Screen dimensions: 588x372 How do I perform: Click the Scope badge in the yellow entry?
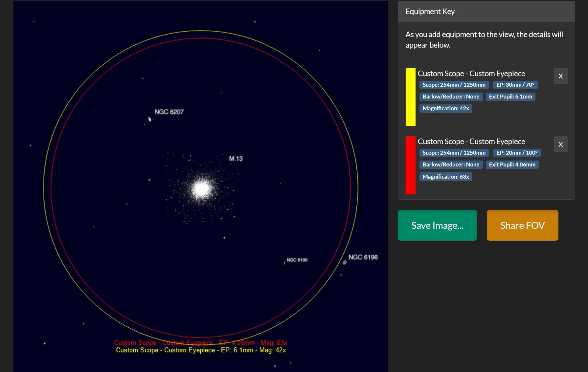pyautogui.click(x=454, y=85)
